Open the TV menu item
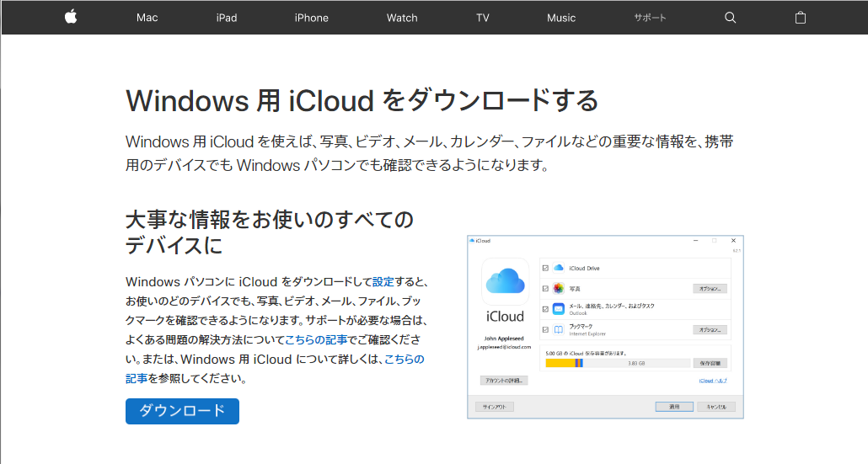Screen dimensions: 868x464 [x=483, y=18]
